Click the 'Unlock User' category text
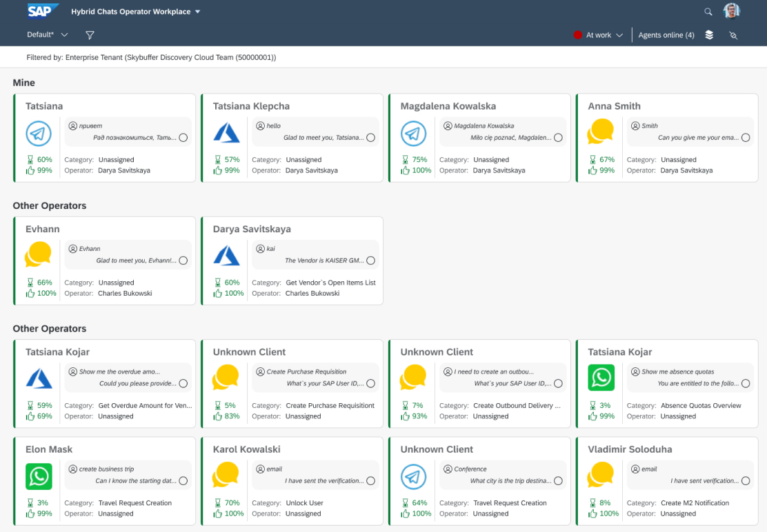This screenshot has height=532, width=767. [304, 502]
